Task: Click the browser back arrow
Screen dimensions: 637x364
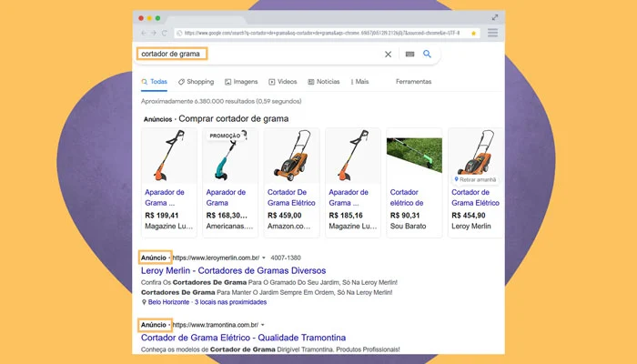Action: pos(144,33)
